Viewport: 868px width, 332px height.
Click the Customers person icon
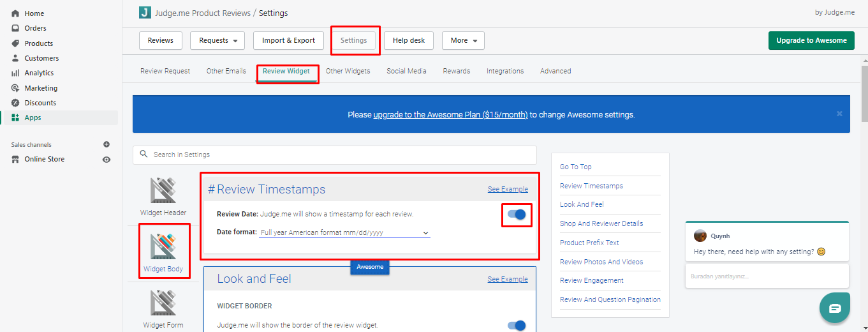[15, 58]
